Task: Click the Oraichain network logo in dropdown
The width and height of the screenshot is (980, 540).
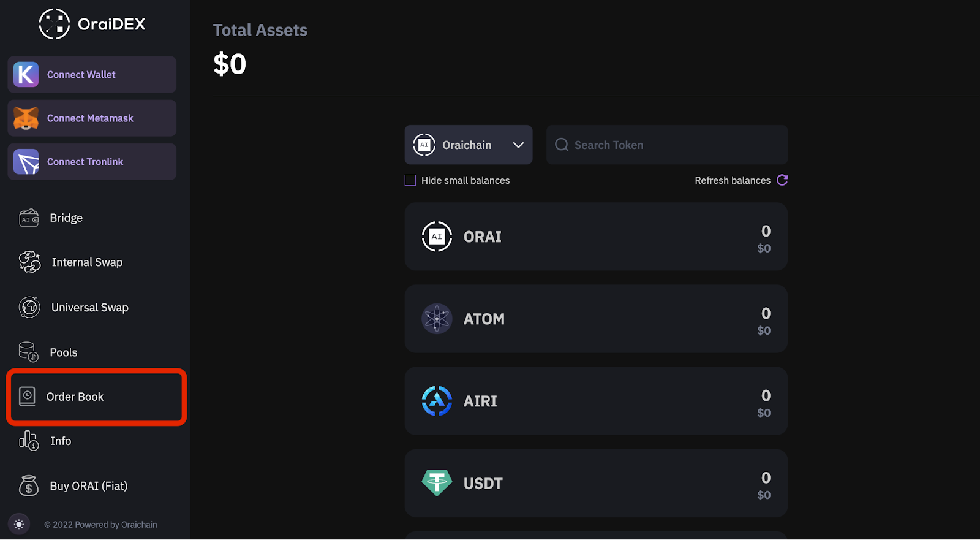Action: 424,145
